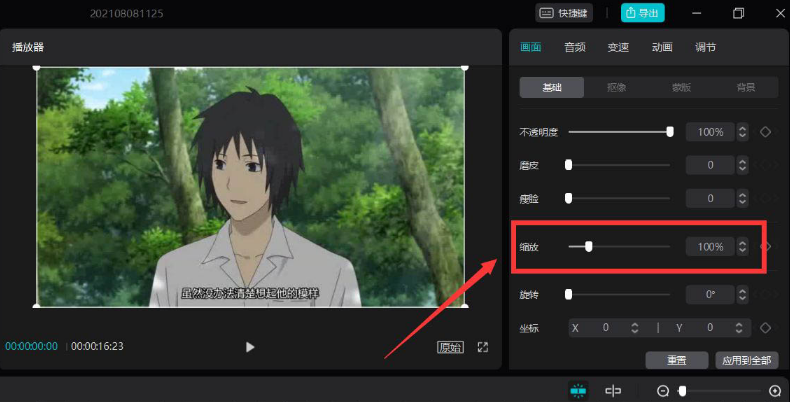
Task: Click the 旋转 stepper arrows
Action: (743, 294)
